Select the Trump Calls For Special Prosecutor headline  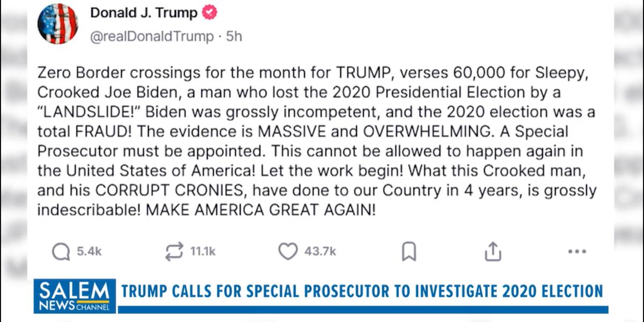(x=362, y=291)
